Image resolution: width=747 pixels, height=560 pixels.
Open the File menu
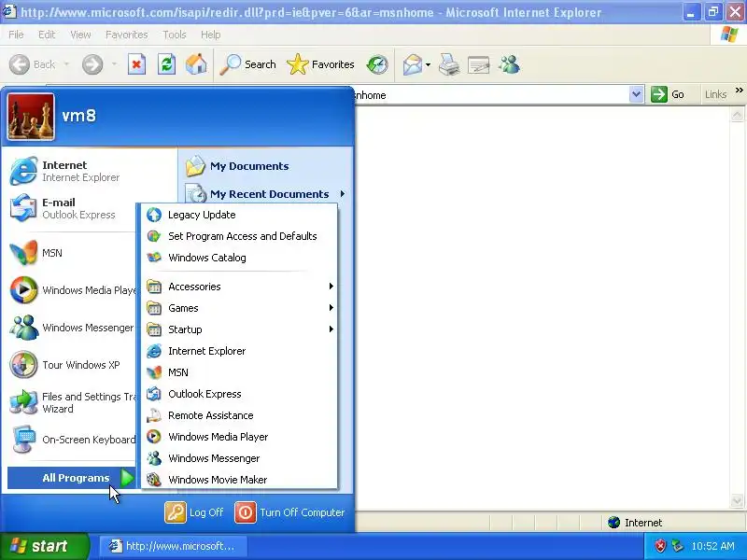(x=16, y=35)
